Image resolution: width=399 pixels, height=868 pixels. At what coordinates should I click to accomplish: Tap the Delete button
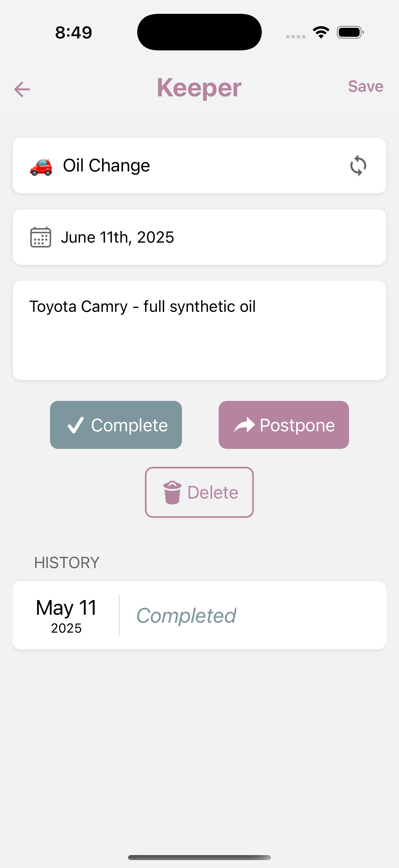pyautogui.click(x=199, y=492)
